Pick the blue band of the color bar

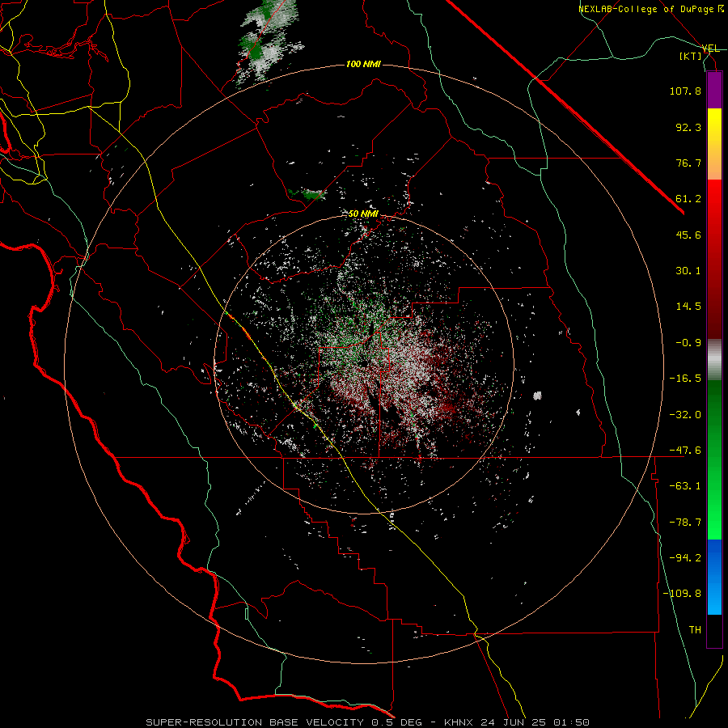click(714, 577)
